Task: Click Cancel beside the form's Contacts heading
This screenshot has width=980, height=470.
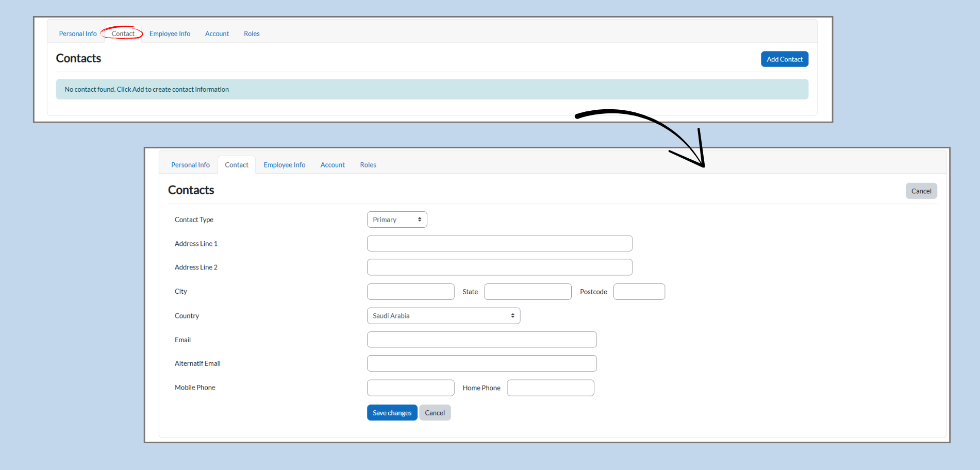Action: tap(921, 191)
